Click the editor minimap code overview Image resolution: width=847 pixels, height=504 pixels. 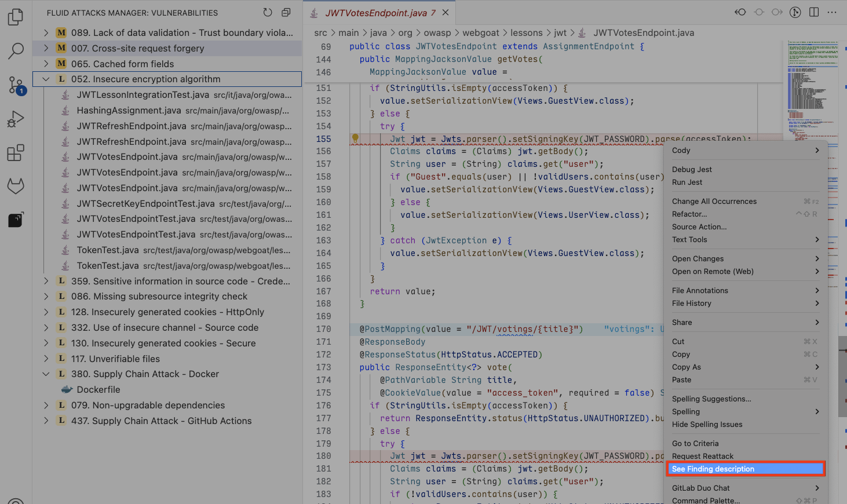point(812,91)
